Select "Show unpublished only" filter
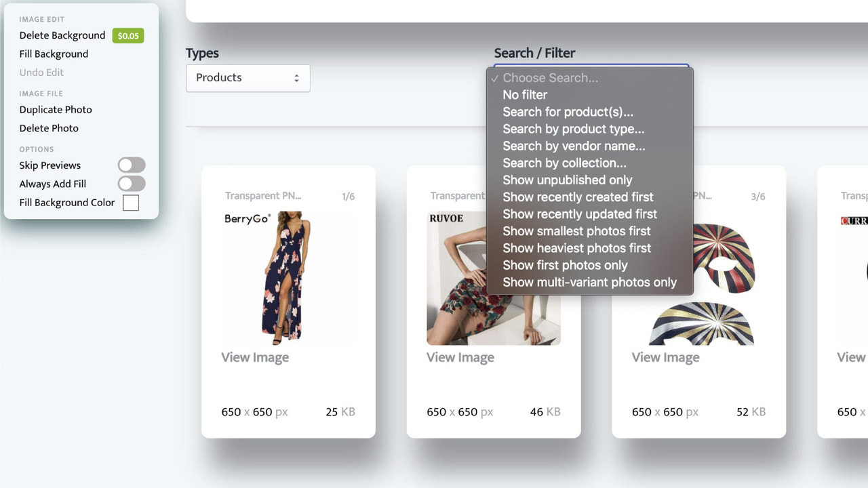Image resolution: width=868 pixels, height=488 pixels. click(567, 180)
